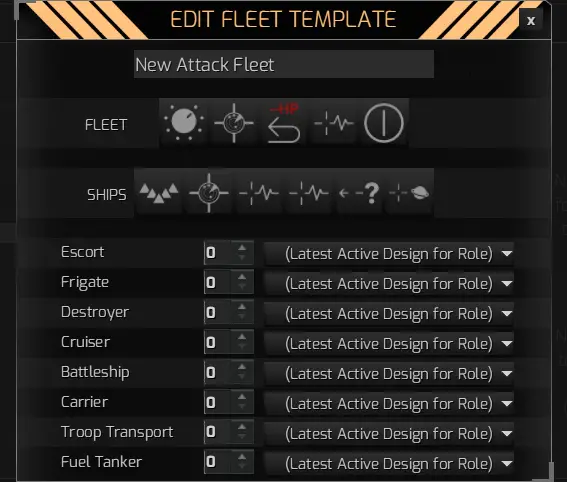567x482 pixels.
Task: Click the New Attack Fleet name field
Action: click(x=284, y=64)
